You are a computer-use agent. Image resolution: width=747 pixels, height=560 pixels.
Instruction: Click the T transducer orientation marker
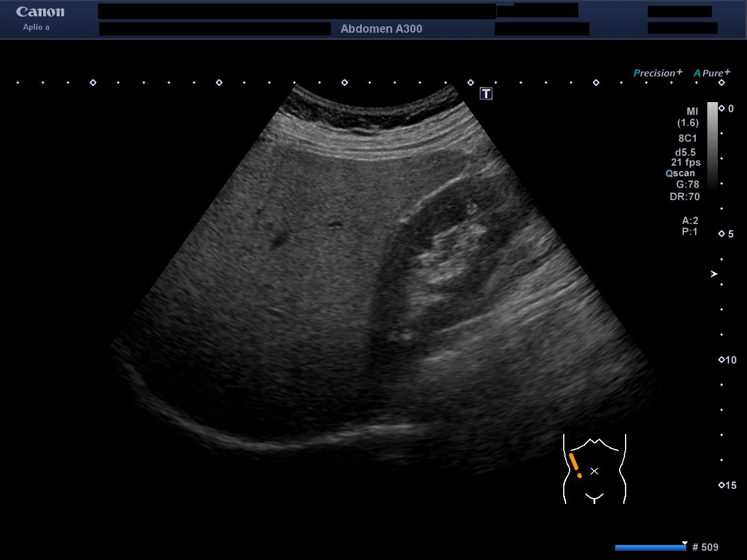tap(486, 93)
